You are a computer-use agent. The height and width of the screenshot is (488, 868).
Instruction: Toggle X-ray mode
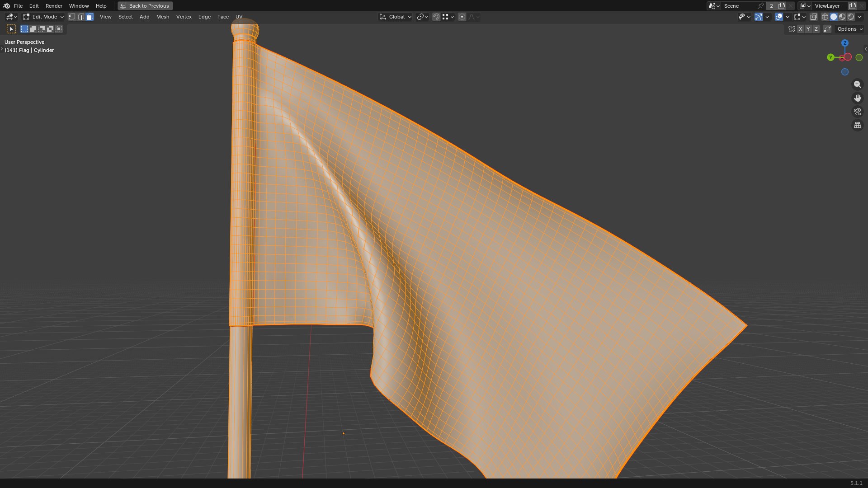813,17
